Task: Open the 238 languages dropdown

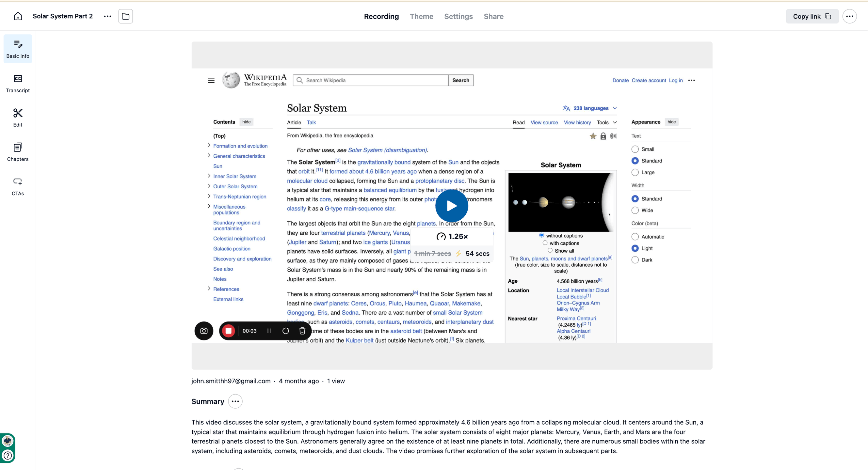Action: (590, 108)
